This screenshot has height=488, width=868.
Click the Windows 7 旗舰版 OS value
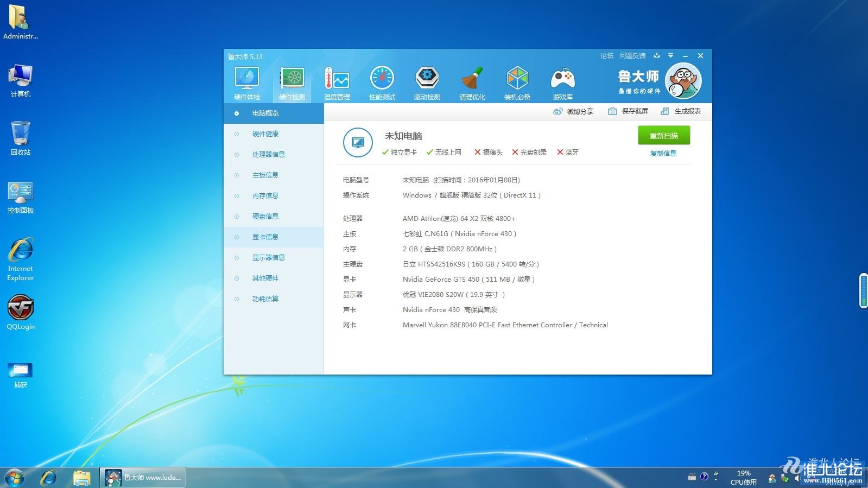(471, 195)
